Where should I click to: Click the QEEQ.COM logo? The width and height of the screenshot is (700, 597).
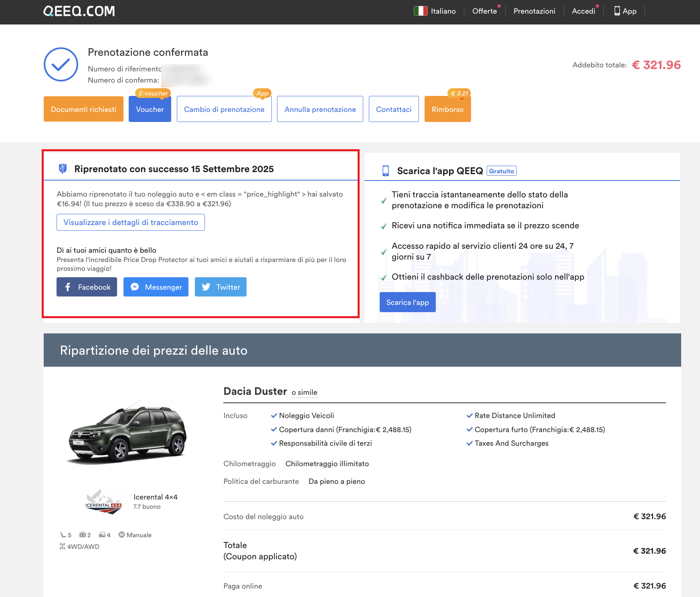[79, 11]
